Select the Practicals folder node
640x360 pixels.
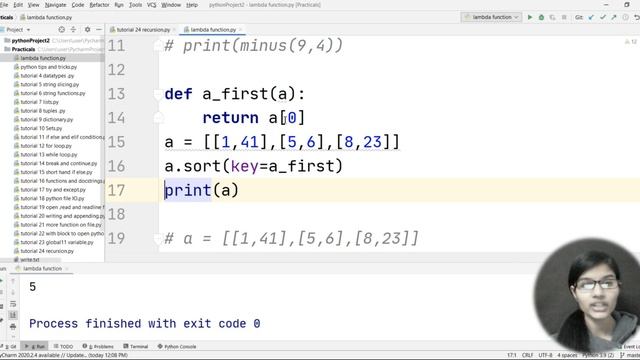click(x=23, y=49)
